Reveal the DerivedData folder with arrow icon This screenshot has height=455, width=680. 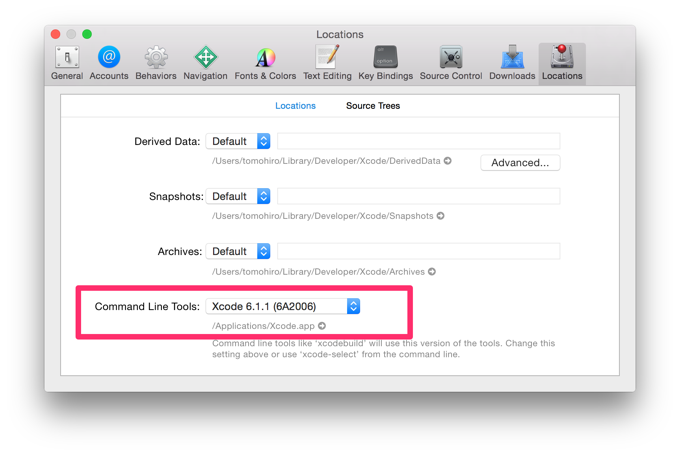point(448,161)
